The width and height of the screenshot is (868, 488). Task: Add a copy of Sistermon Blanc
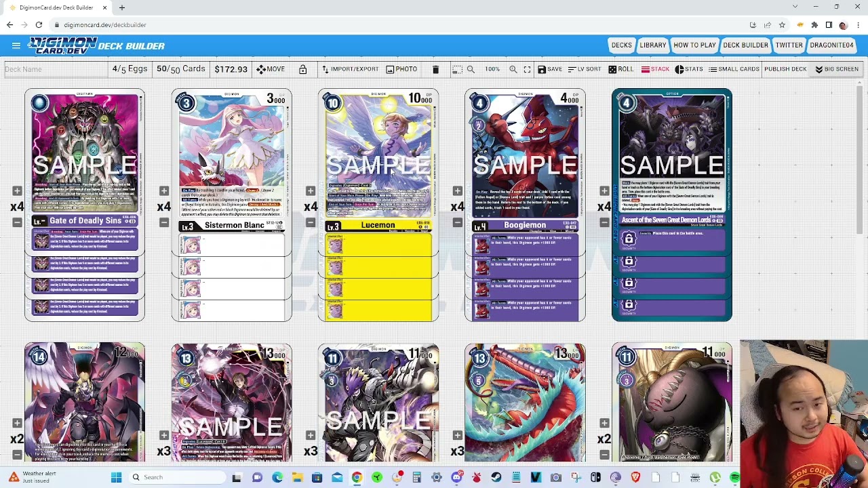coord(164,191)
